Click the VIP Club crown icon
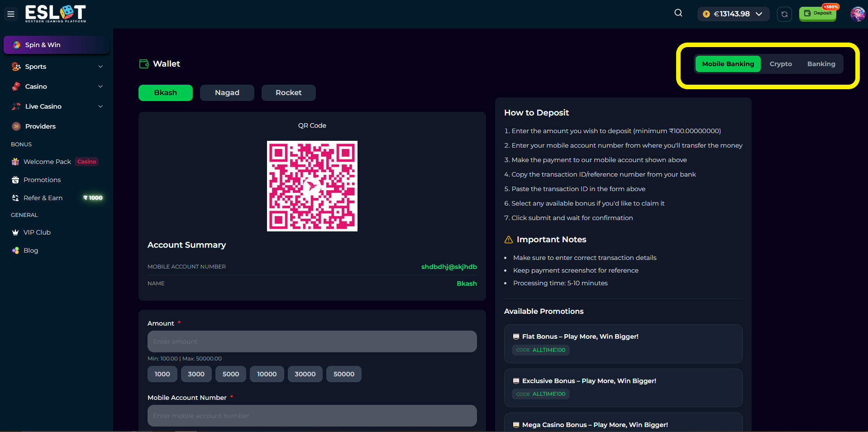868x432 pixels. (x=15, y=232)
